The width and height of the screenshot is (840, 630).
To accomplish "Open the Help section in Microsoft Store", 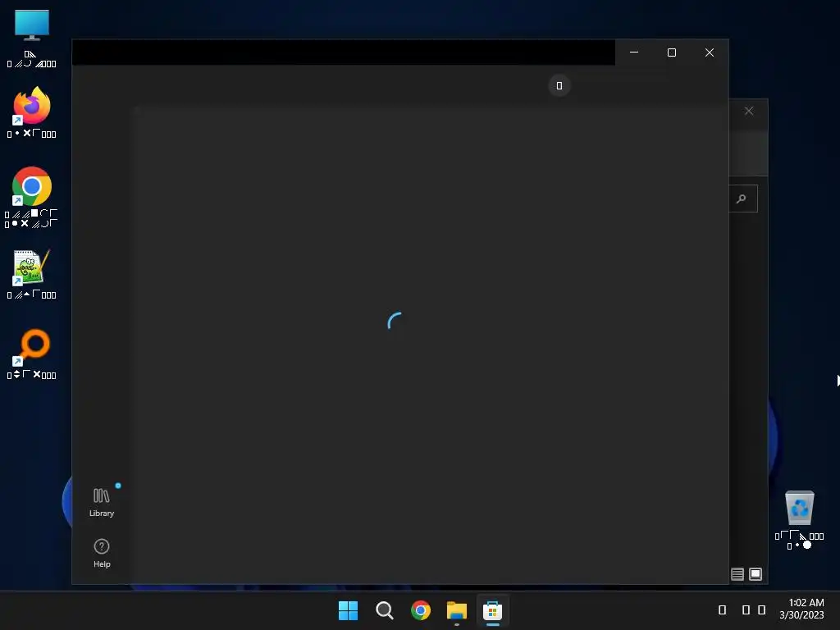I will (102, 553).
